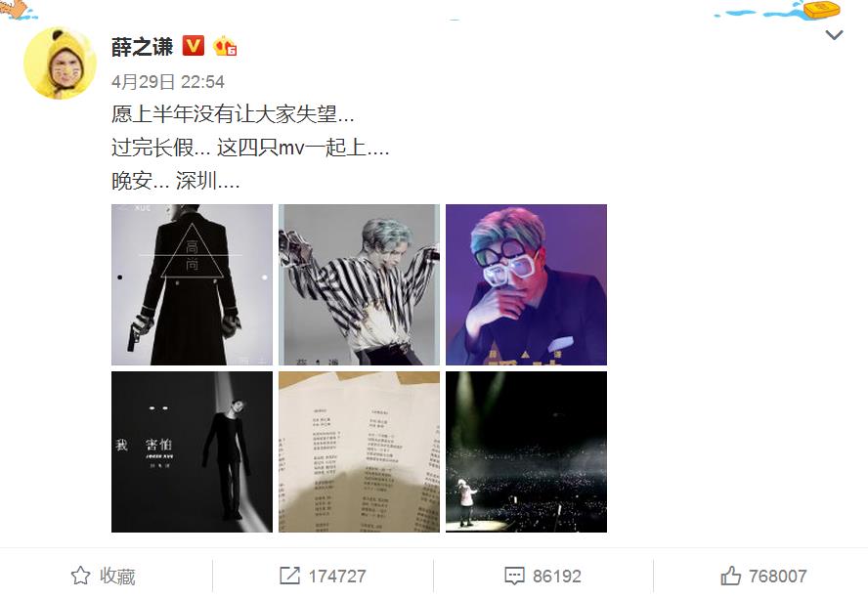Click the 薛之谦 profile avatar
Image resolution: width=868 pixels, height=599 pixels.
(60, 64)
